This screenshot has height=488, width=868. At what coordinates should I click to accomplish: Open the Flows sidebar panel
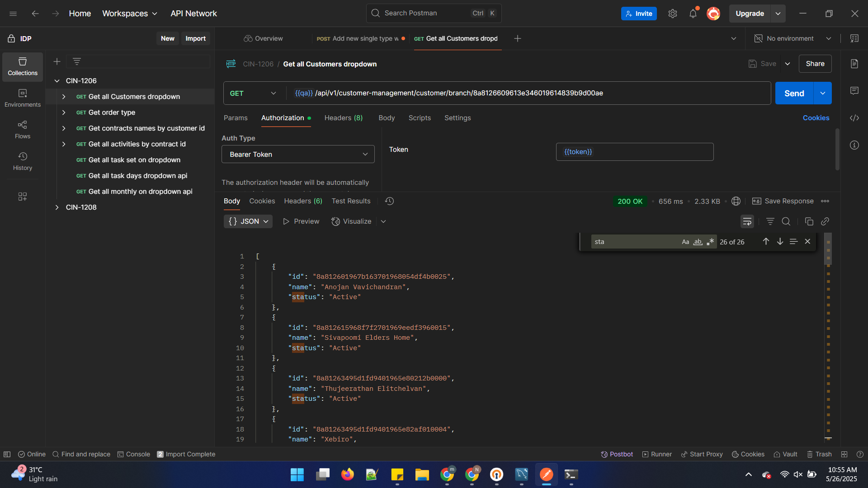coord(23,130)
